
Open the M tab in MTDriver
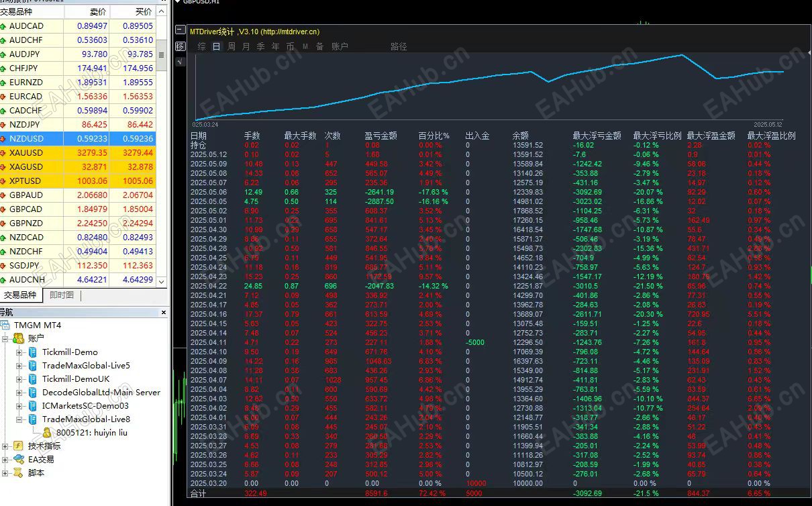tap(305, 46)
